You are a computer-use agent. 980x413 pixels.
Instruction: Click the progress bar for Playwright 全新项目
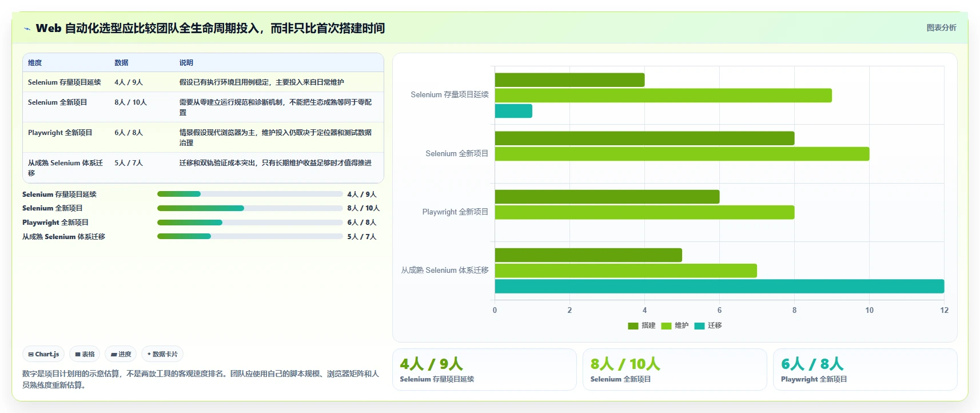(x=250, y=223)
